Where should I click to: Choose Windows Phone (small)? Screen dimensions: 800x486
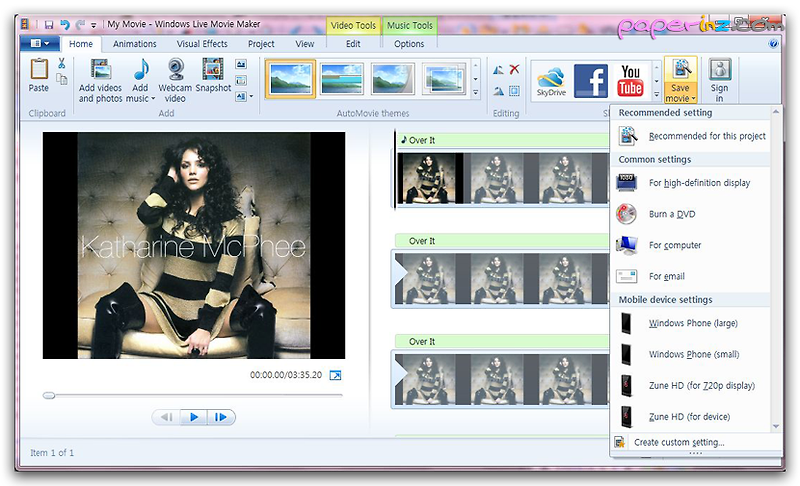point(691,354)
